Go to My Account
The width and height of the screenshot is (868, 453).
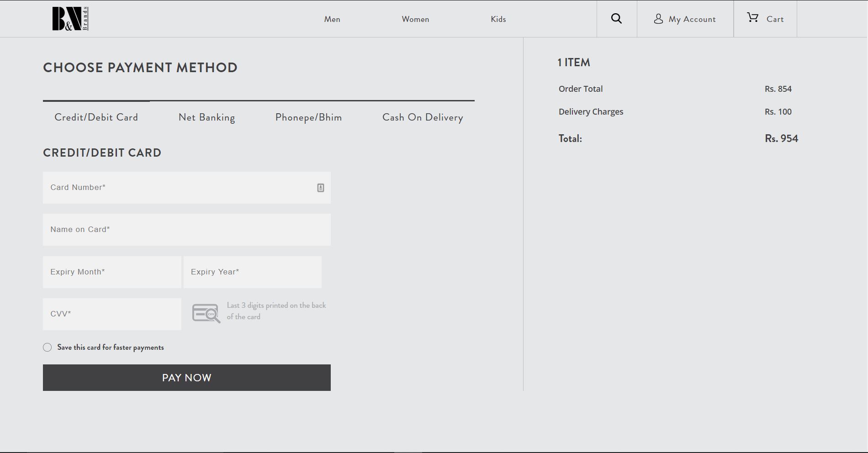[692, 19]
